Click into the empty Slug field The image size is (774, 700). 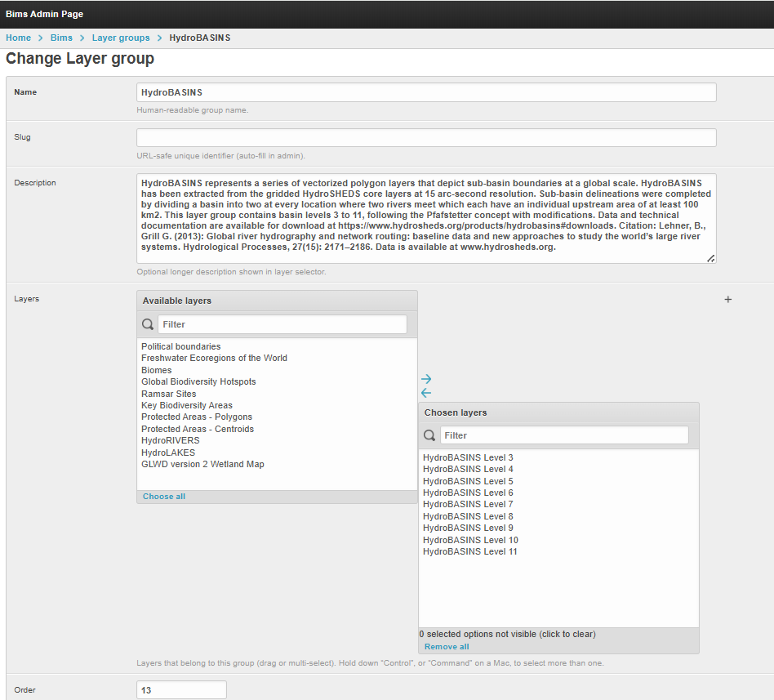pos(426,137)
